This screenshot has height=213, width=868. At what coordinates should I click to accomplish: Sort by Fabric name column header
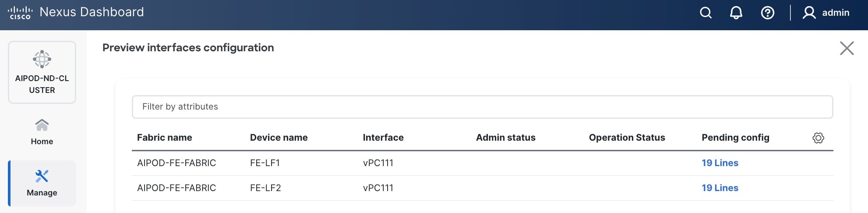coord(164,138)
